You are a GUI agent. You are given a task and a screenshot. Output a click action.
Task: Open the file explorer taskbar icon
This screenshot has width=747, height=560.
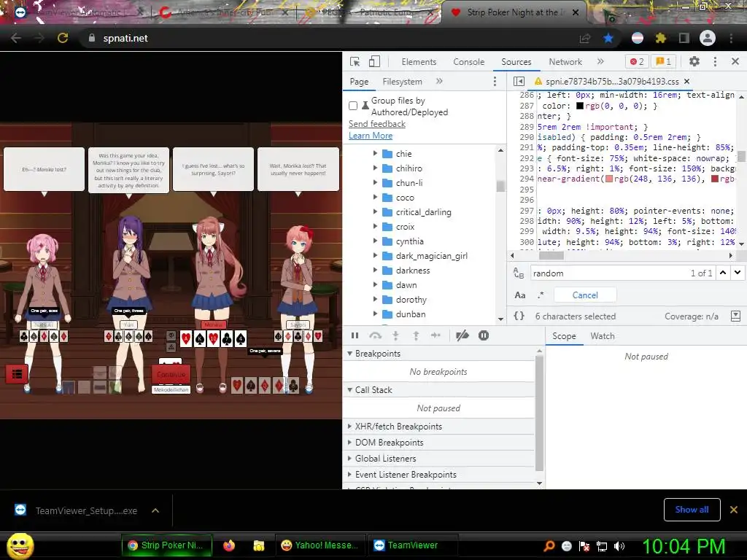click(x=259, y=545)
